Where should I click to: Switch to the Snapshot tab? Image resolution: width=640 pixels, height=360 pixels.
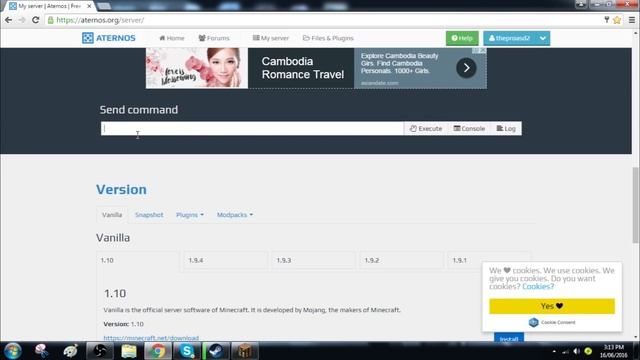coord(149,215)
